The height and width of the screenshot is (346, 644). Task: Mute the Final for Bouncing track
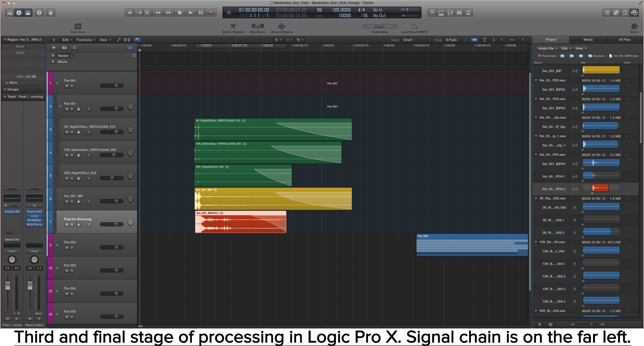(x=67, y=224)
